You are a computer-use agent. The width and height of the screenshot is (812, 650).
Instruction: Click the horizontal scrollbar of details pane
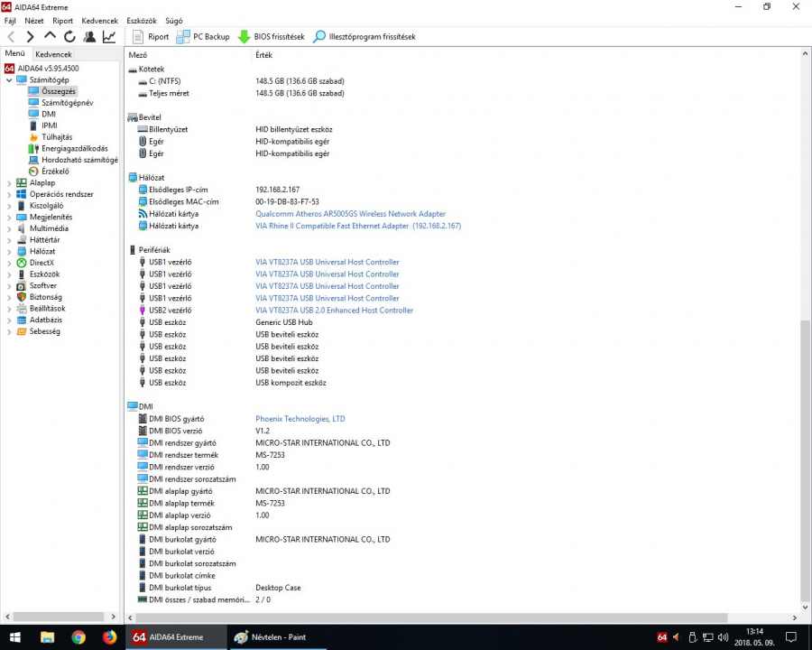point(431,617)
